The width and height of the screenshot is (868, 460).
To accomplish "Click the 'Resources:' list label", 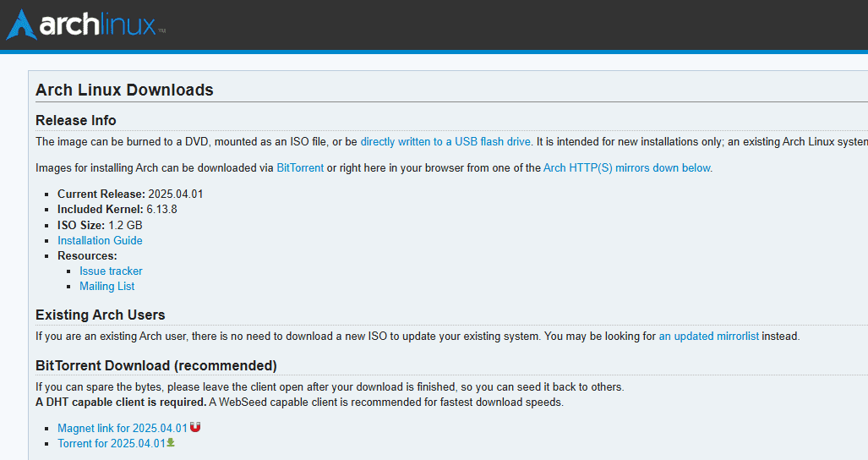I will [x=87, y=255].
